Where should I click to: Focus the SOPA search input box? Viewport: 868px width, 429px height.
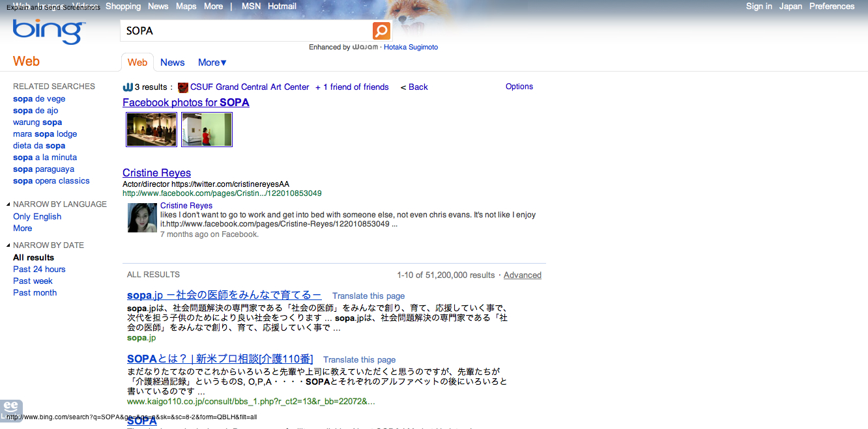pyautogui.click(x=246, y=31)
